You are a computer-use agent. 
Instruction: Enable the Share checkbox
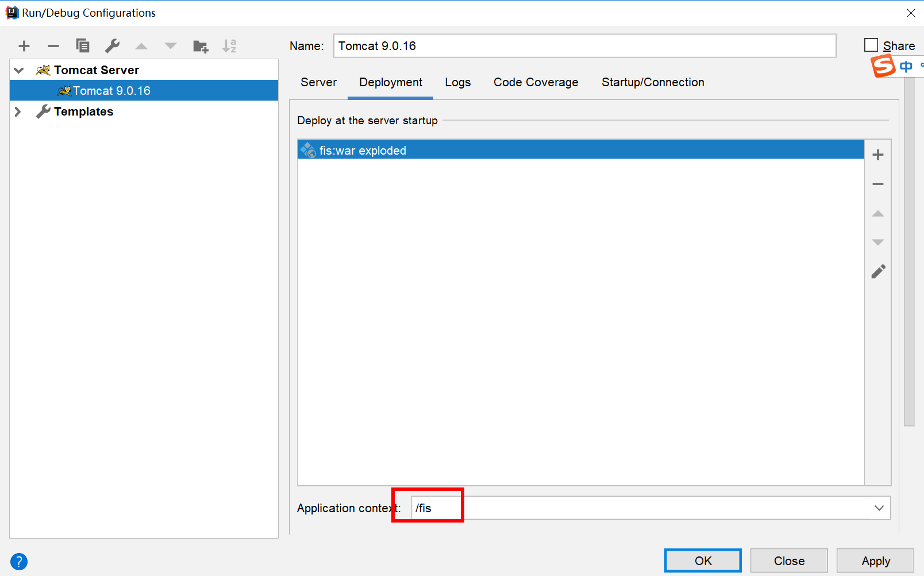[871, 45]
